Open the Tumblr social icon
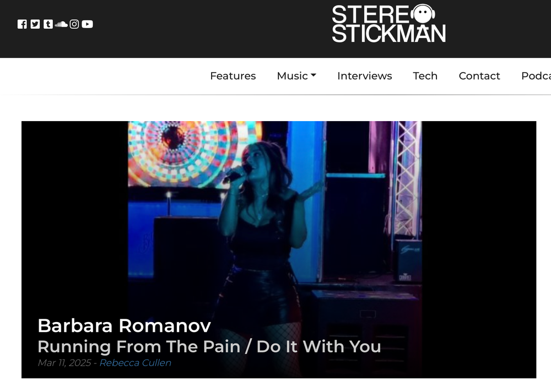Screen dimensions: 551x392 coord(48,24)
